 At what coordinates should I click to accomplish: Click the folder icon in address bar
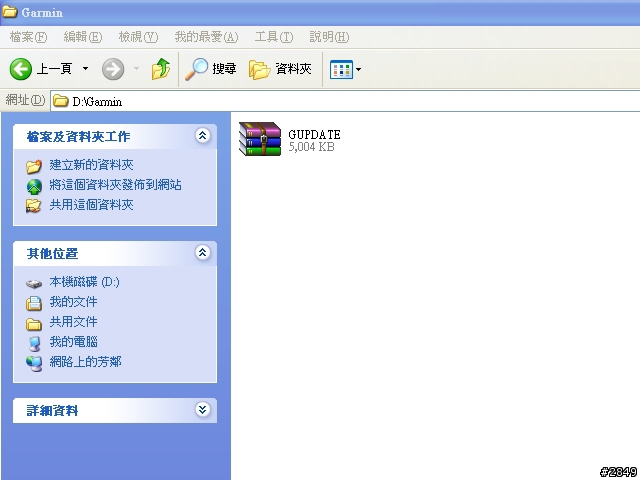pyautogui.click(x=60, y=101)
